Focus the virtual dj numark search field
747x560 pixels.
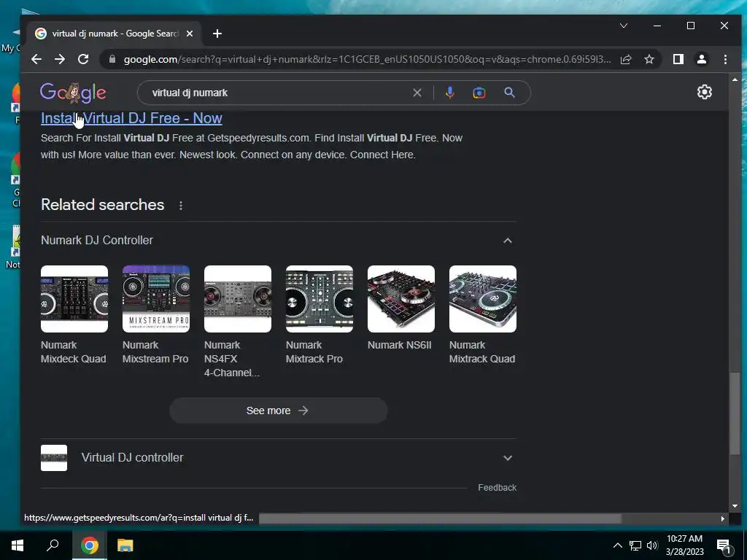[279, 93]
